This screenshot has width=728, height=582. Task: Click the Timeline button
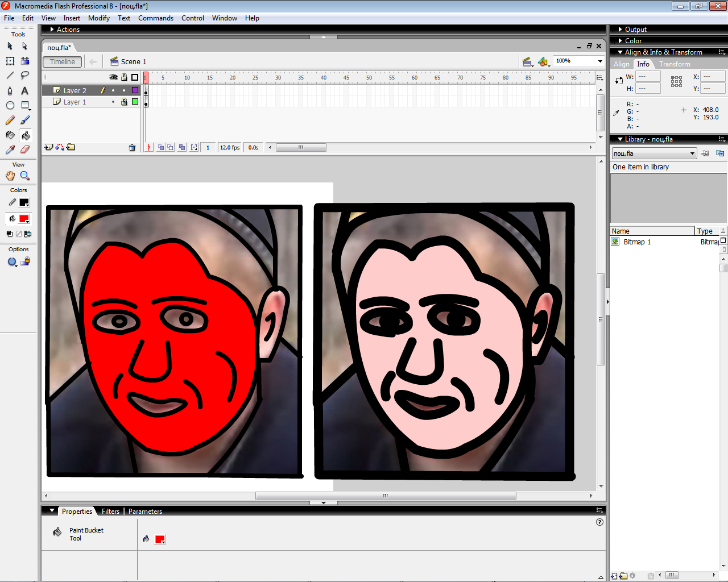pyautogui.click(x=63, y=62)
